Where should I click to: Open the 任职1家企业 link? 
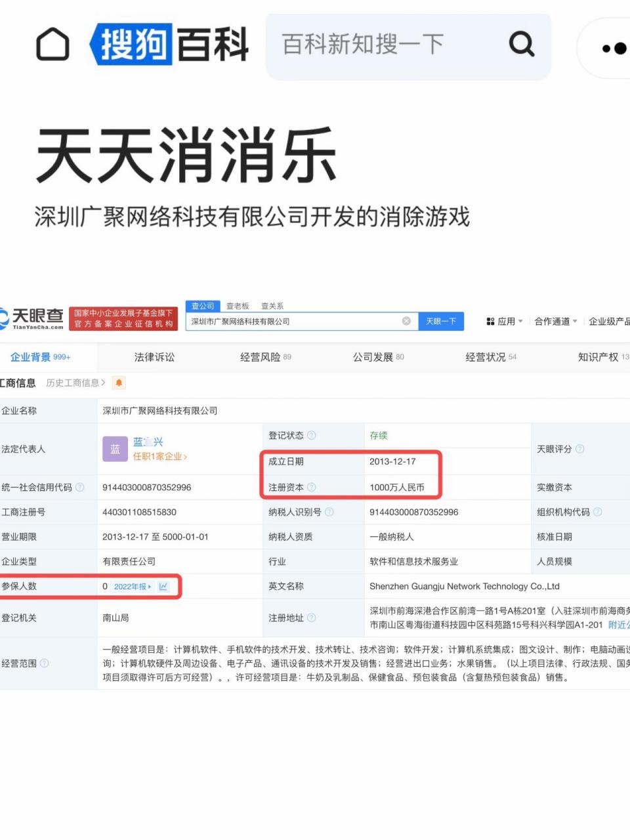[160, 456]
